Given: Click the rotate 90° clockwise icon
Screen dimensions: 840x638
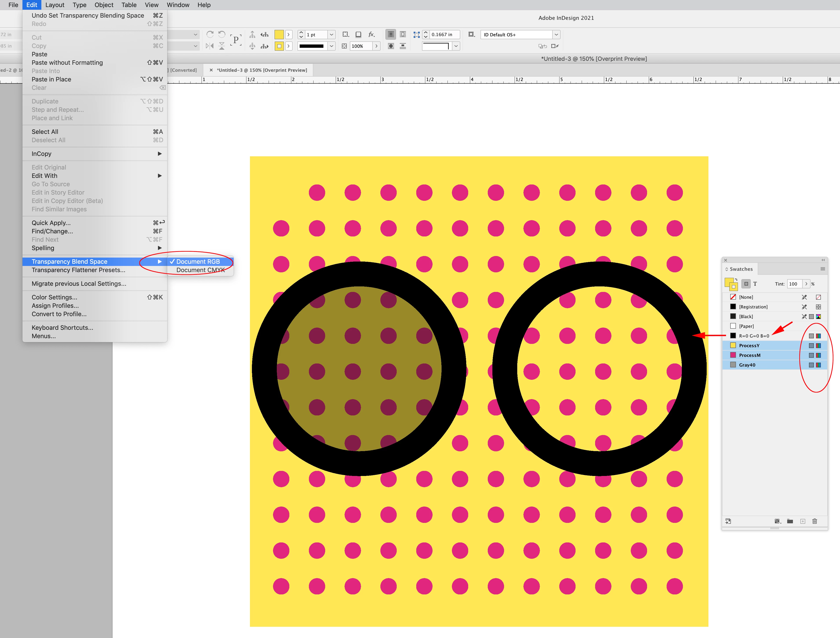Looking at the screenshot, I should (210, 34).
